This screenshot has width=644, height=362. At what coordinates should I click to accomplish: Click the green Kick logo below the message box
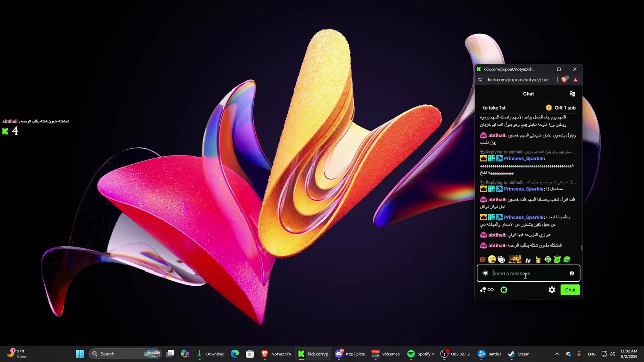point(504,290)
